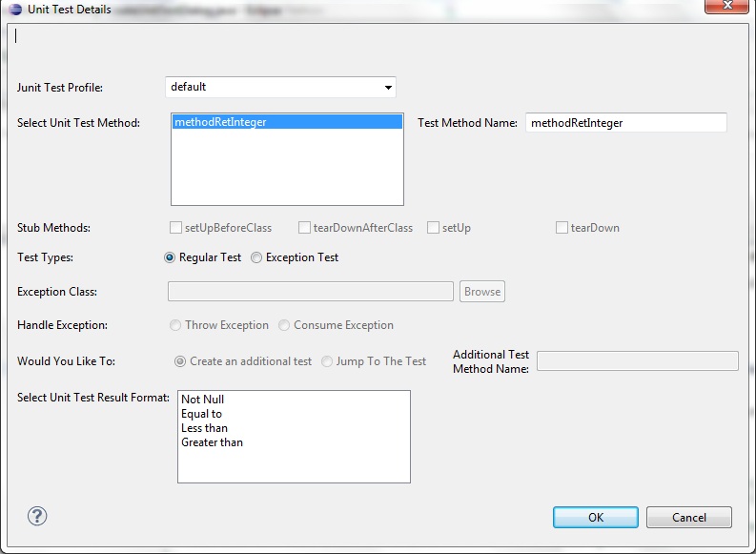Select the Regular Test radio button
The height and width of the screenshot is (554, 756).
(x=170, y=257)
